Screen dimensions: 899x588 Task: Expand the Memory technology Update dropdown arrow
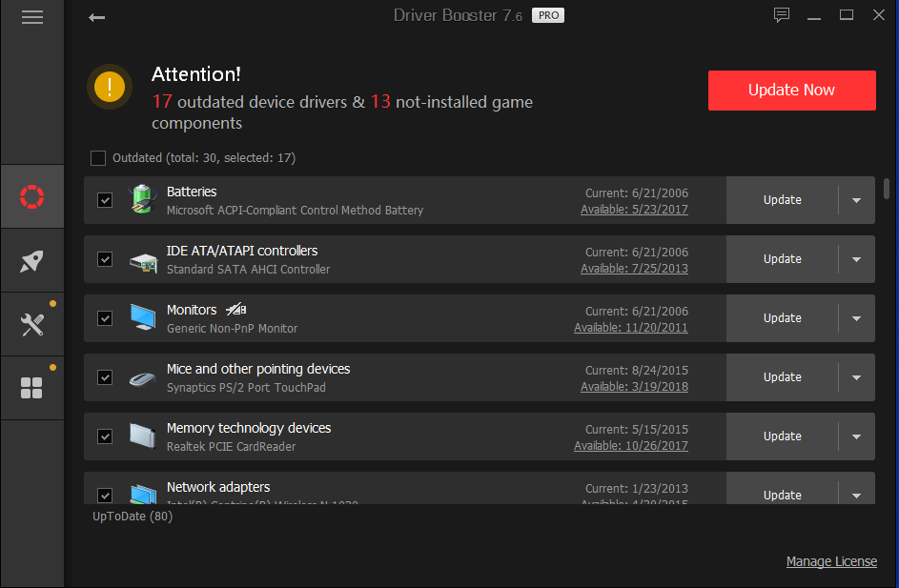[x=856, y=436]
